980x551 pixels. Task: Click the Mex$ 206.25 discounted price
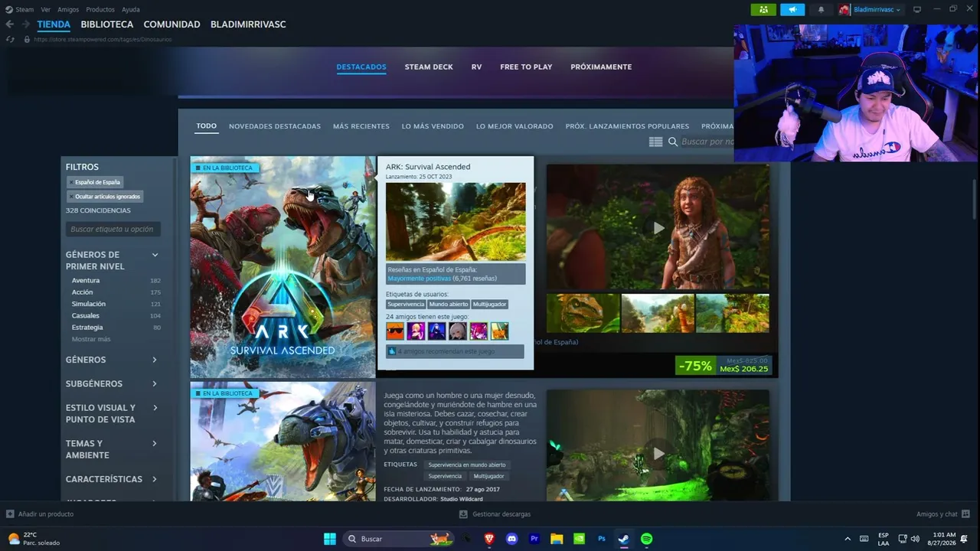(x=743, y=369)
